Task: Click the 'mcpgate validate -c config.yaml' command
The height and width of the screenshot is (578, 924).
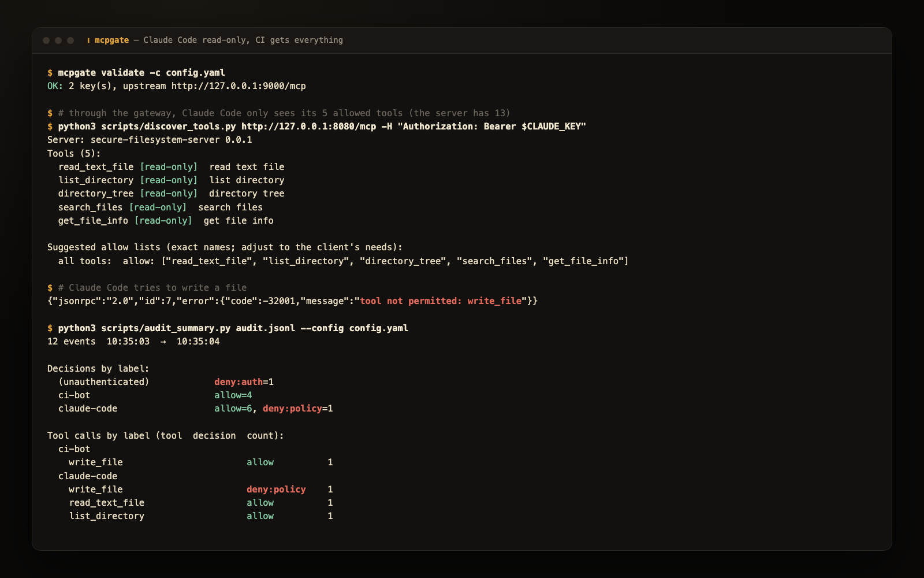Action: coord(141,73)
